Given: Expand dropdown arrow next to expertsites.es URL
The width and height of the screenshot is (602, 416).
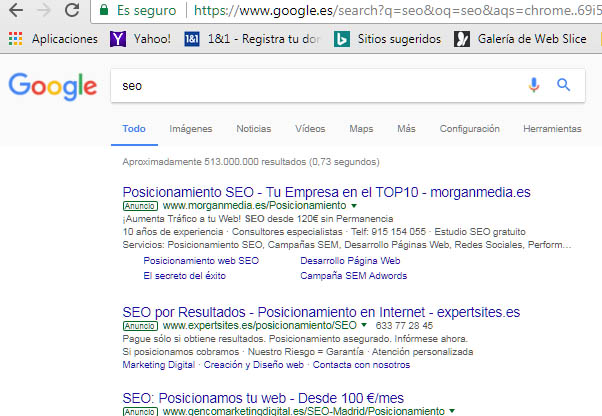Looking at the screenshot, I should (x=364, y=325).
